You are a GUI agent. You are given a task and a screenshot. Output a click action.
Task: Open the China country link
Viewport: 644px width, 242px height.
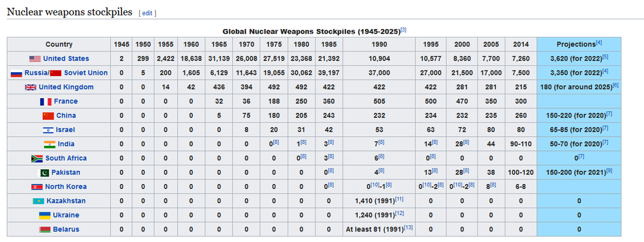coord(66,116)
